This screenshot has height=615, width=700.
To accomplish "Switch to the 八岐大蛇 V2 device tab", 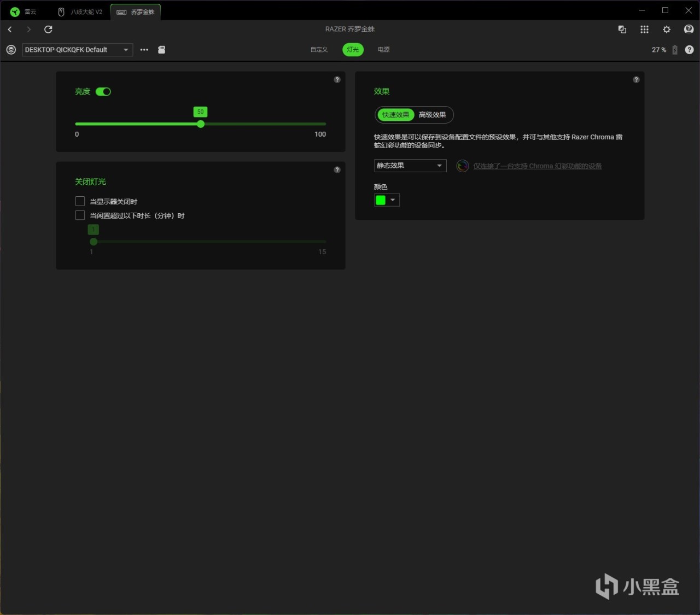I will [x=80, y=11].
